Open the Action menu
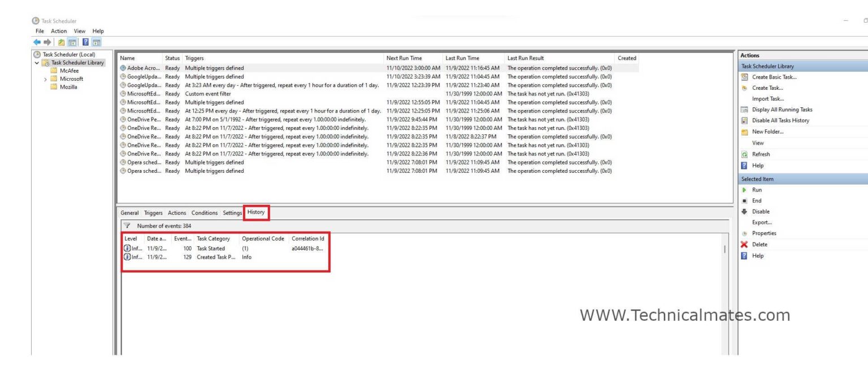Screen dimensions: 868x383 (59, 31)
